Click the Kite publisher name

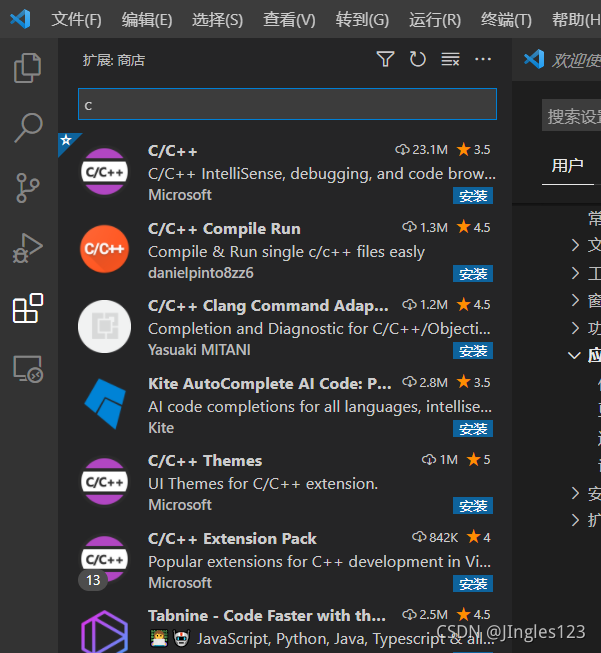(161, 428)
